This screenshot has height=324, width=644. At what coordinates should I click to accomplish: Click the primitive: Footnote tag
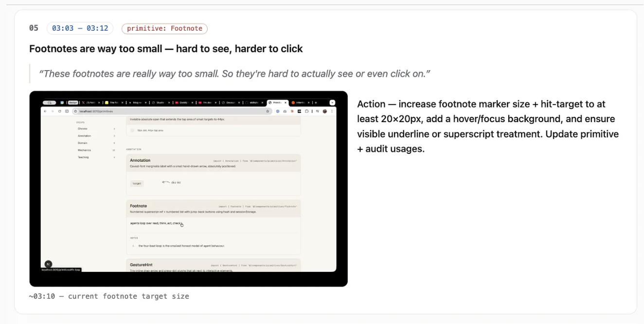(x=164, y=29)
